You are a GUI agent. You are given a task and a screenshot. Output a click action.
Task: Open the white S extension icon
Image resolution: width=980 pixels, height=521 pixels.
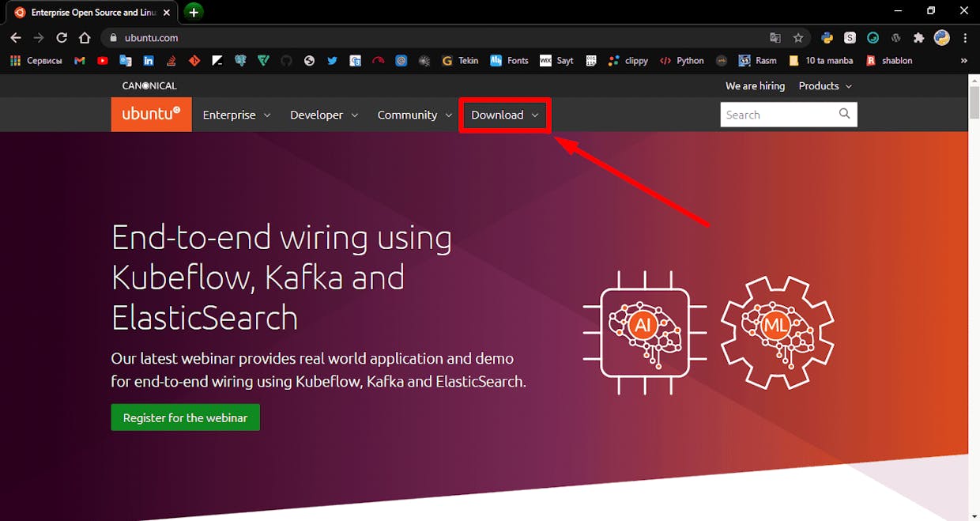(x=850, y=37)
